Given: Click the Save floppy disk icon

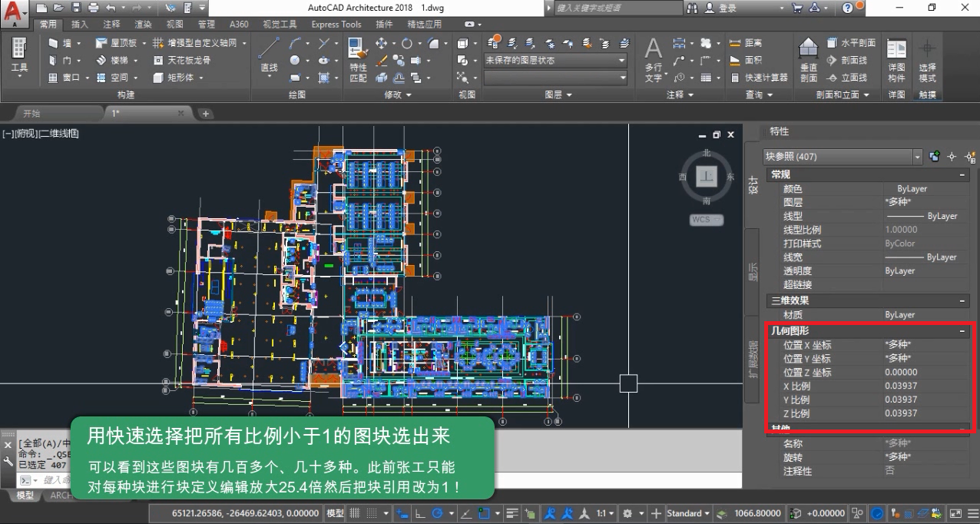Looking at the screenshot, I should 76,8.
